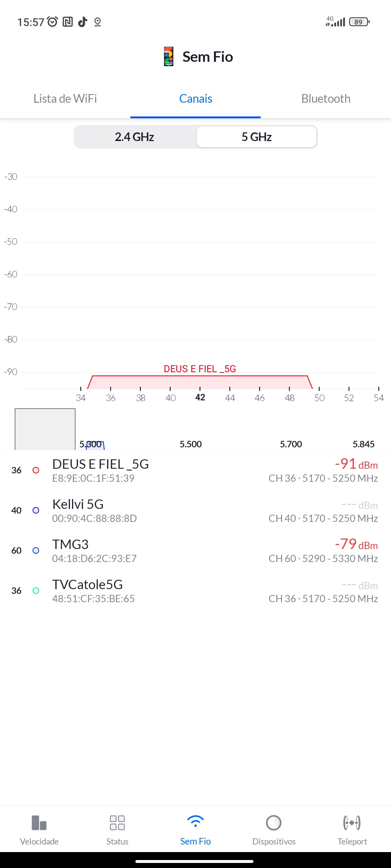Click the gray spectrum range selector box
The width and height of the screenshot is (391, 868).
[45, 429]
